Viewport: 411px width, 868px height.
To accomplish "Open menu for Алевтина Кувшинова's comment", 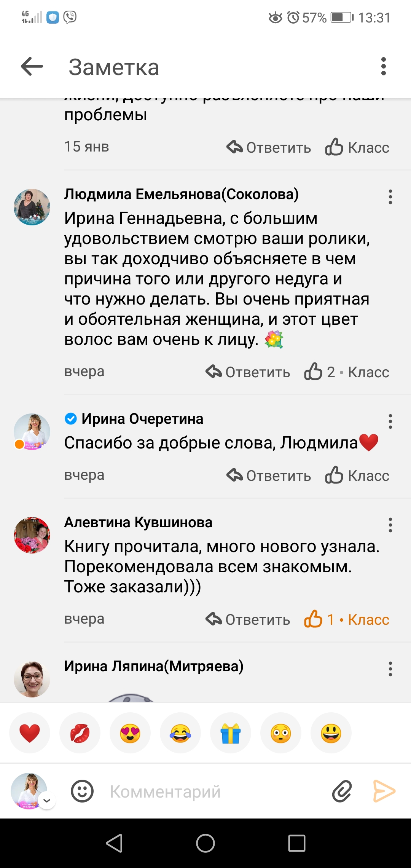I will point(390,525).
